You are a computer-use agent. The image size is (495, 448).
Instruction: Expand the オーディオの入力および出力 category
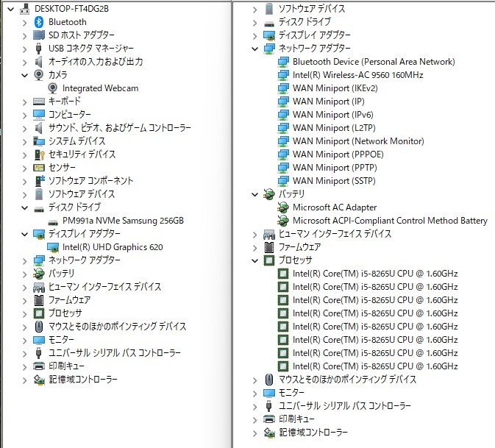[x=24, y=63]
